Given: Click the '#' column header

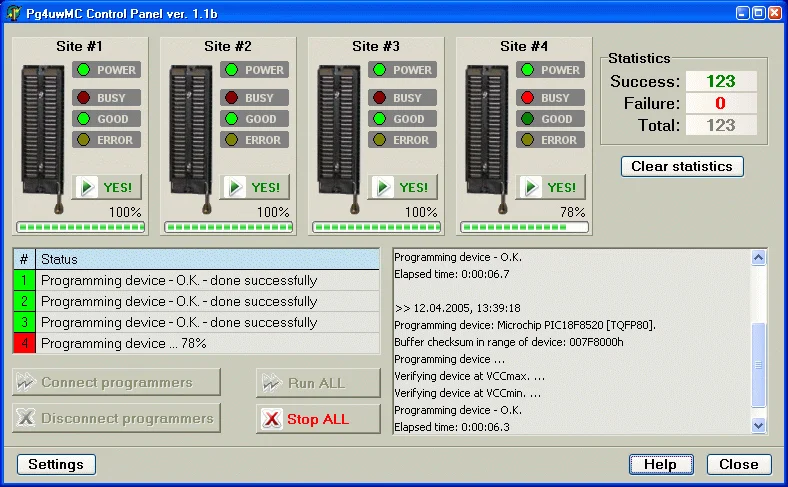Looking at the screenshot, I should (x=24, y=259).
